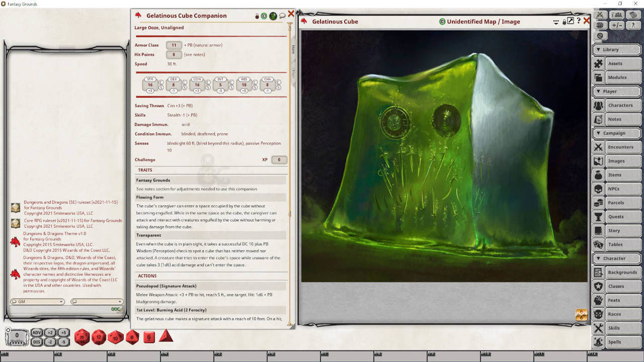Toggle the DIS disadvantage button
The height and width of the screenshot is (362, 644).
(x=36, y=342)
